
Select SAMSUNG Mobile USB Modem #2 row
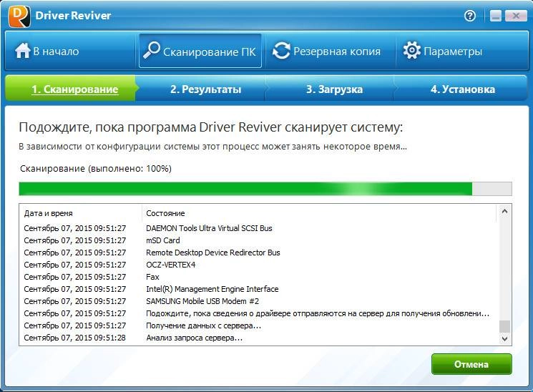point(259,301)
